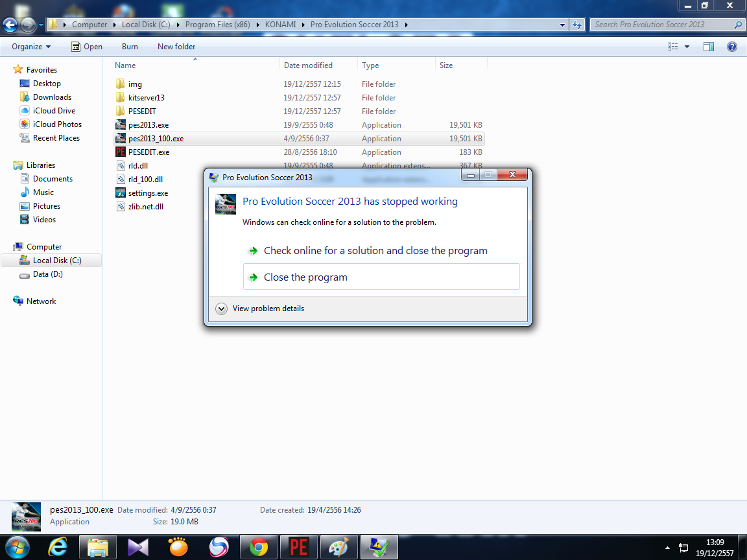Image resolution: width=747 pixels, height=560 pixels.
Task: Open GOM Player from taskbar
Action: [178, 547]
